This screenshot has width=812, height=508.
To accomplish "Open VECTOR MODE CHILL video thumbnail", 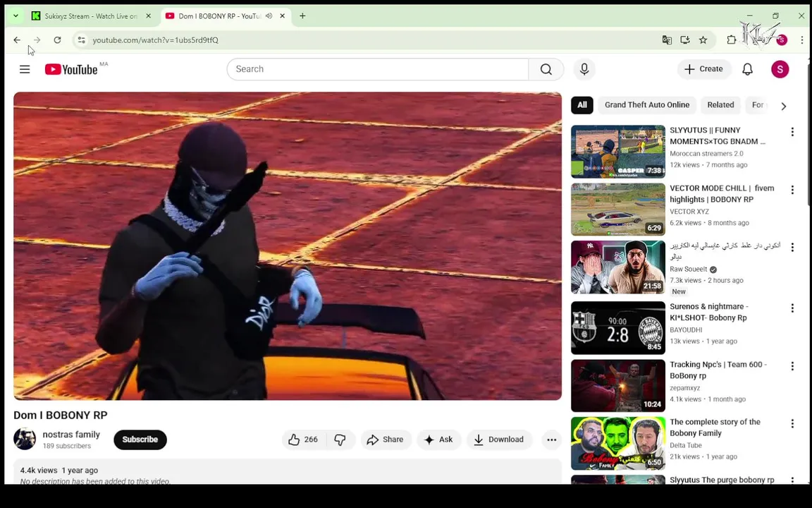I will pyautogui.click(x=617, y=210).
